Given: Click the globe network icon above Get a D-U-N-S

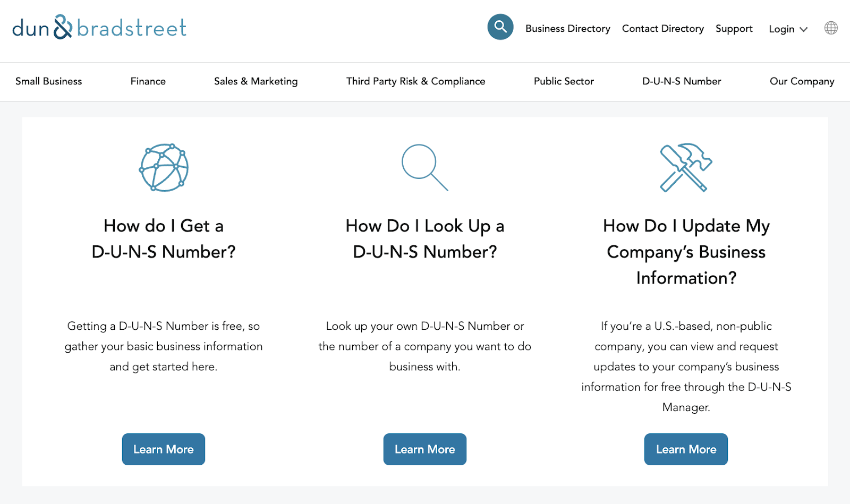Looking at the screenshot, I should coord(164,167).
